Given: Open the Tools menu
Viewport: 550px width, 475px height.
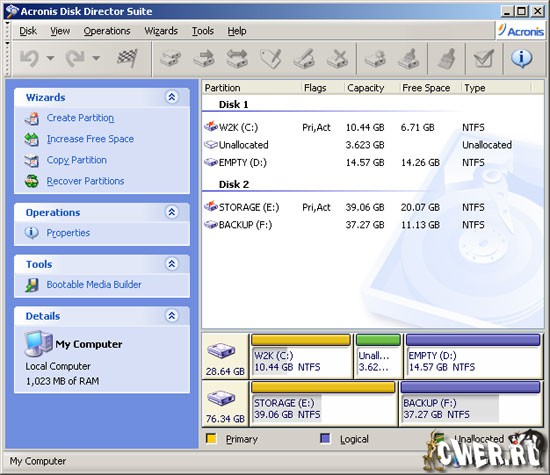Looking at the screenshot, I should click(x=203, y=31).
